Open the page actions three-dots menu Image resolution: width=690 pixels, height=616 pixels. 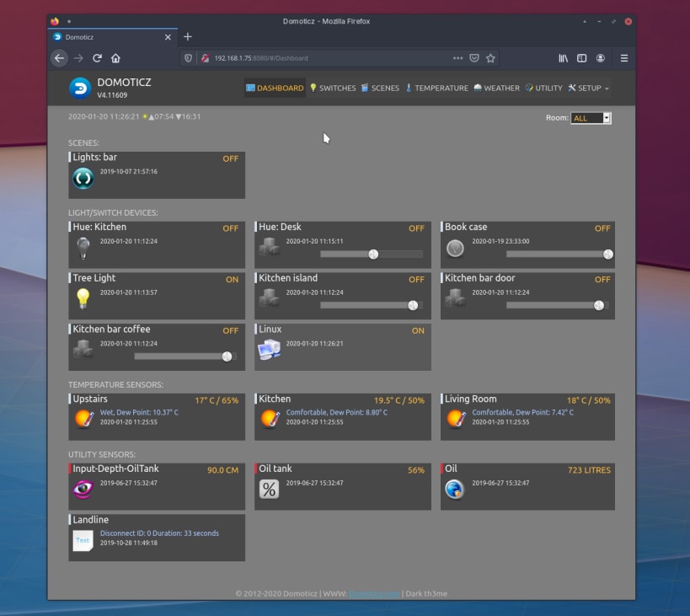point(457,58)
